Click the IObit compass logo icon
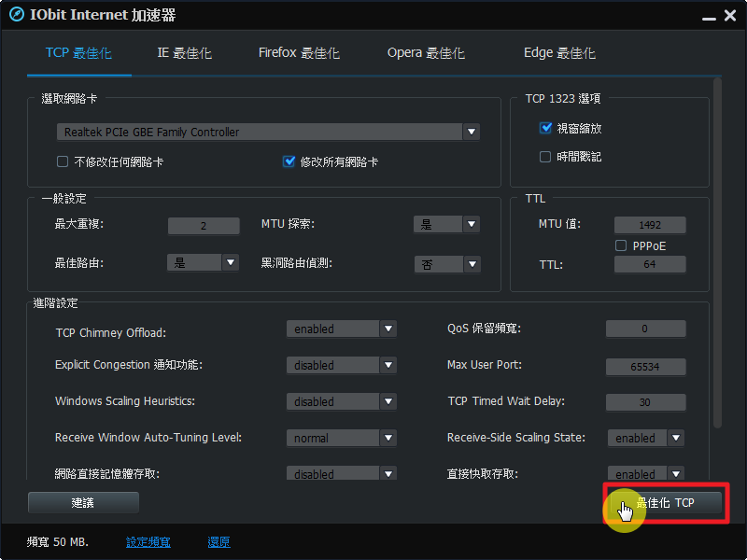The width and height of the screenshot is (747, 560). pyautogui.click(x=16, y=15)
